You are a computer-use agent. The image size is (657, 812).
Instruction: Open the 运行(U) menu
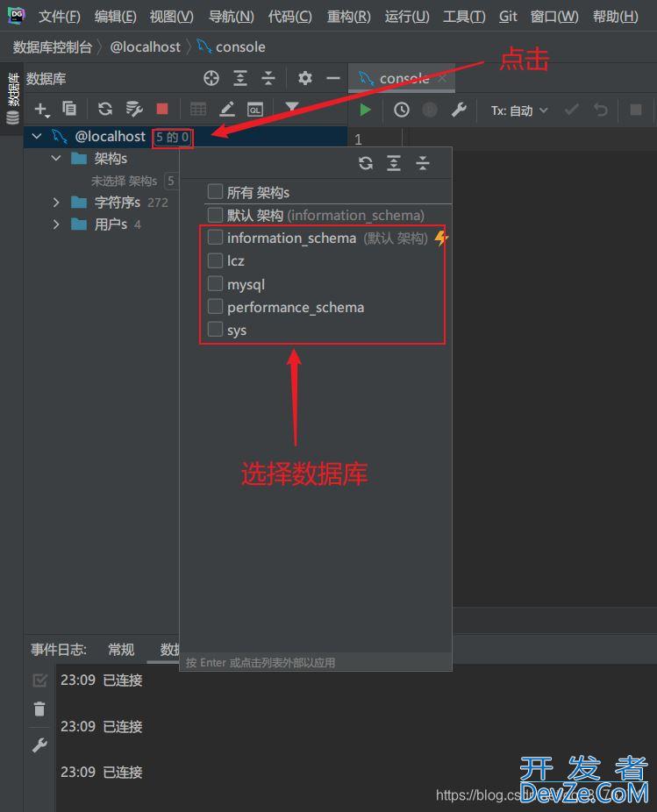point(407,17)
